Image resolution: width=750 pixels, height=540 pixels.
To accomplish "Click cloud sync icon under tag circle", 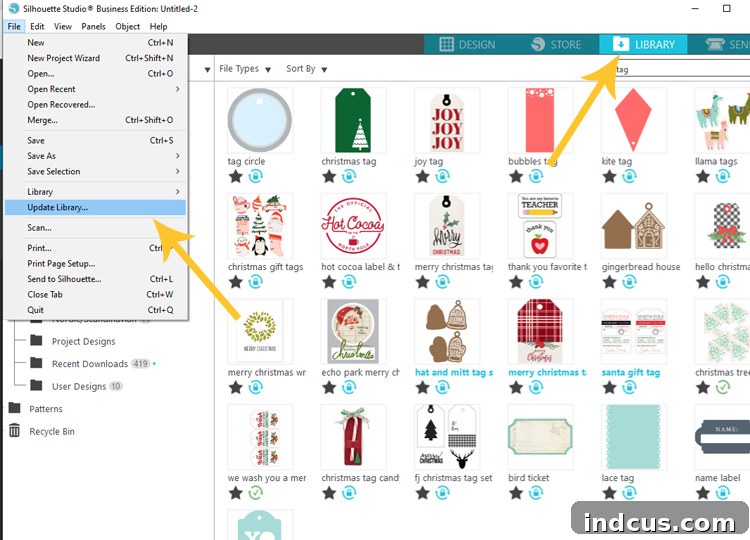I will [255, 176].
